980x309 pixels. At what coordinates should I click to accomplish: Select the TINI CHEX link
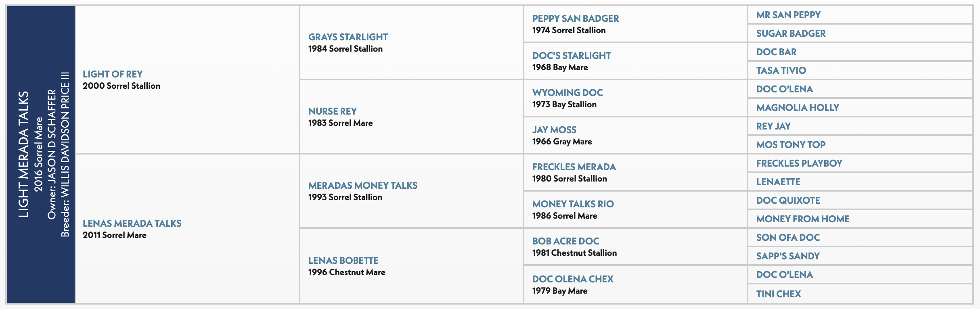pyautogui.click(x=779, y=294)
